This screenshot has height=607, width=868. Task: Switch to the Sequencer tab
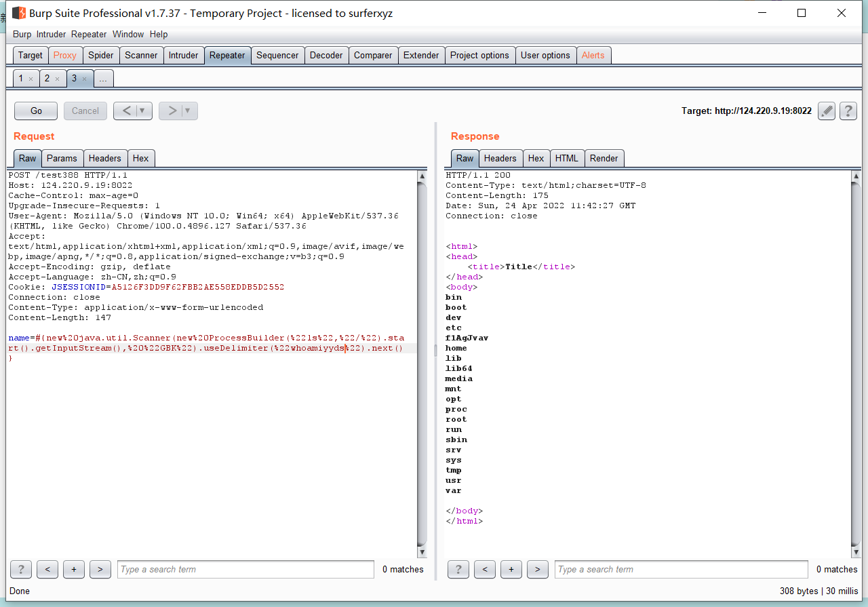277,56
